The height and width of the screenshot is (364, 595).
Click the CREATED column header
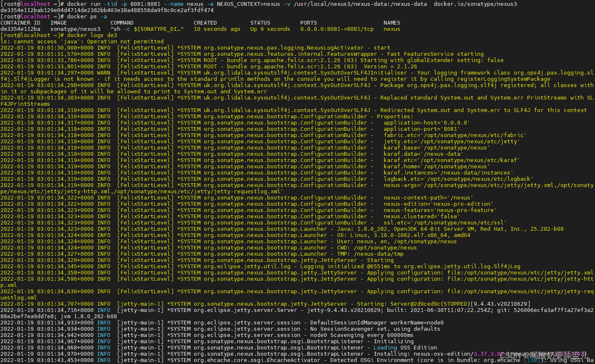tap(205, 23)
